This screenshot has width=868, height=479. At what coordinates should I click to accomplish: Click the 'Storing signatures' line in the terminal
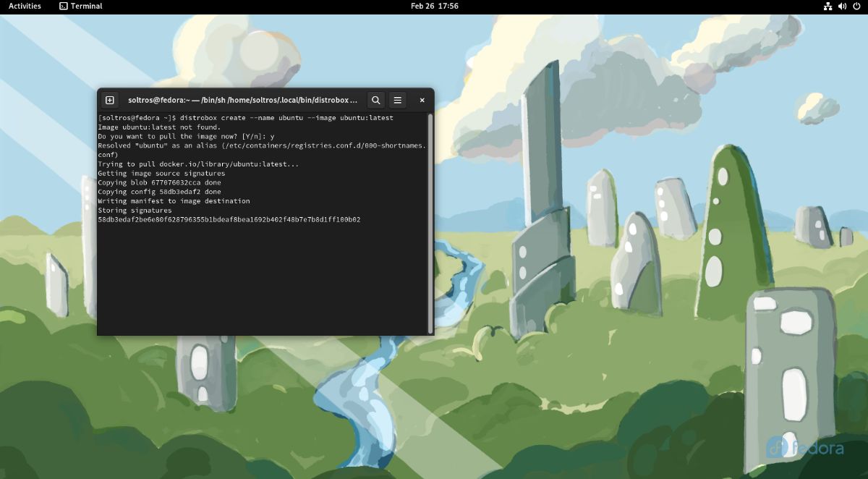click(134, 210)
